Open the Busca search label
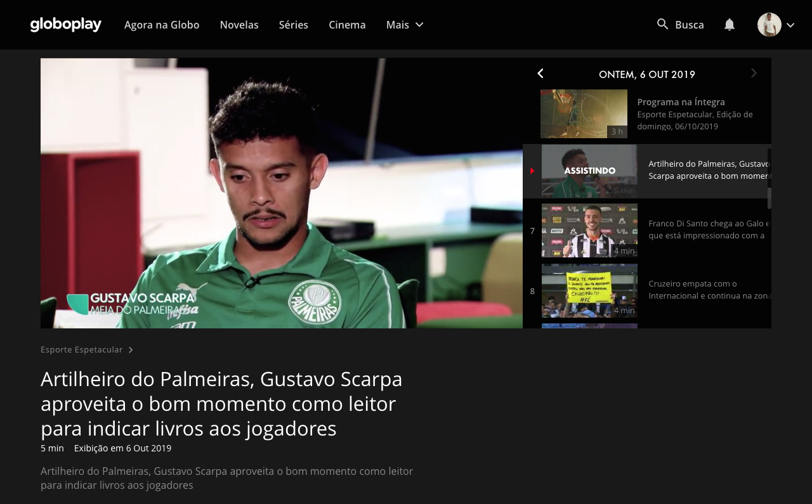812x504 pixels. pos(690,25)
